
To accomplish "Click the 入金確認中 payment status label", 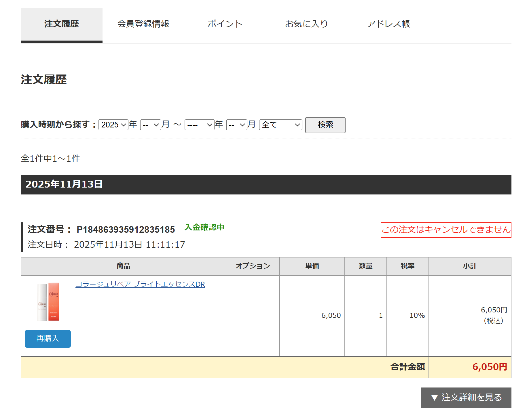I will pyautogui.click(x=204, y=227).
